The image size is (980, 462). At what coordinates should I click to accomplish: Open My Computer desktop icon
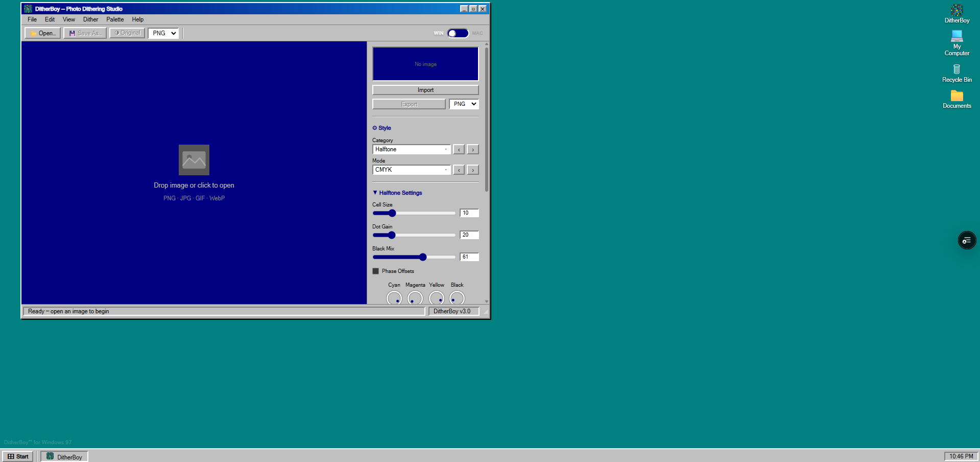tap(957, 42)
